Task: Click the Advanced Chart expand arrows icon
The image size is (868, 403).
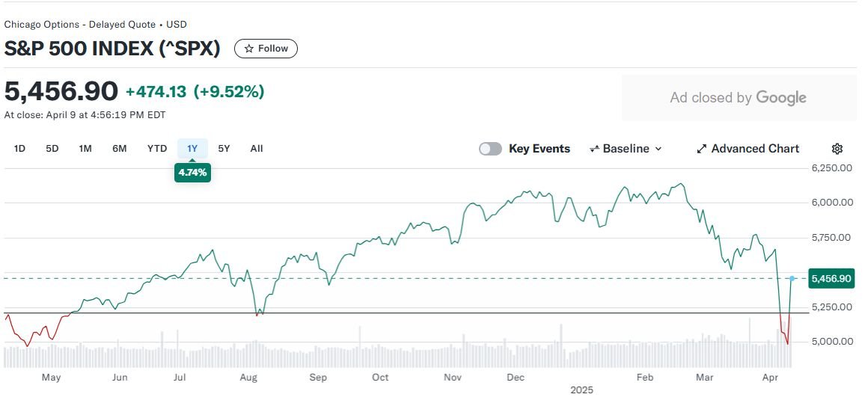Action: 701,149
